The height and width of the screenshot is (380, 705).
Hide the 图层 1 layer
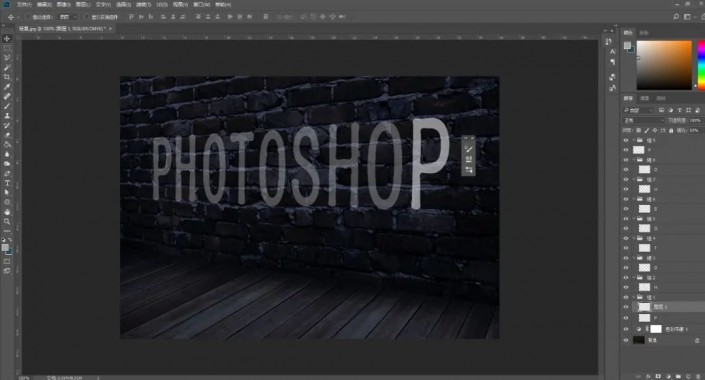(x=626, y=307)
